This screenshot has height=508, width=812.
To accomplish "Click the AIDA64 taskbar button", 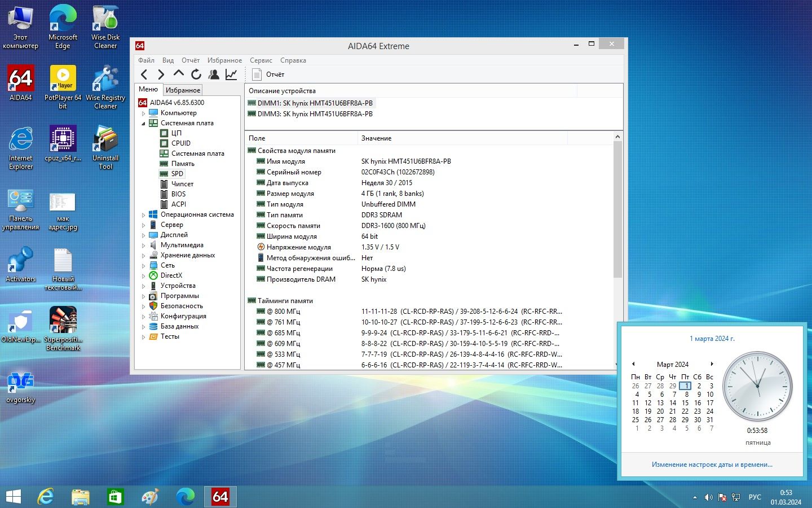I will (220, 497).
